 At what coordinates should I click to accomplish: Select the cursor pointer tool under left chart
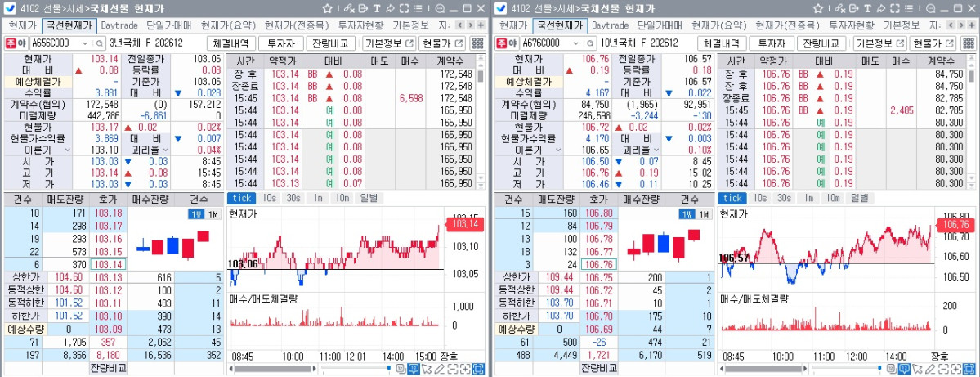pyautogui.click(x=427, y=369)
